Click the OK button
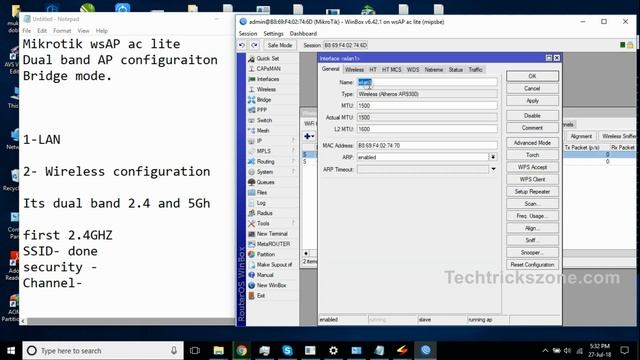 (532, 76)
